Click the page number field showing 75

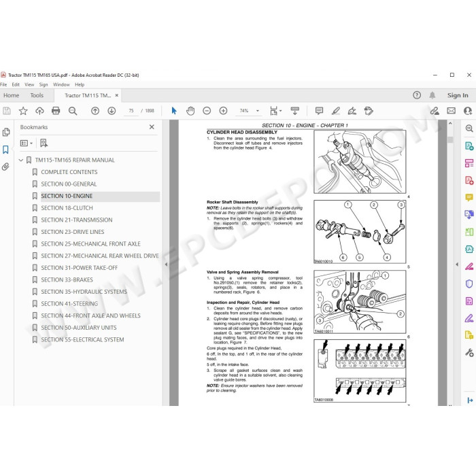[x=131, y=111]
